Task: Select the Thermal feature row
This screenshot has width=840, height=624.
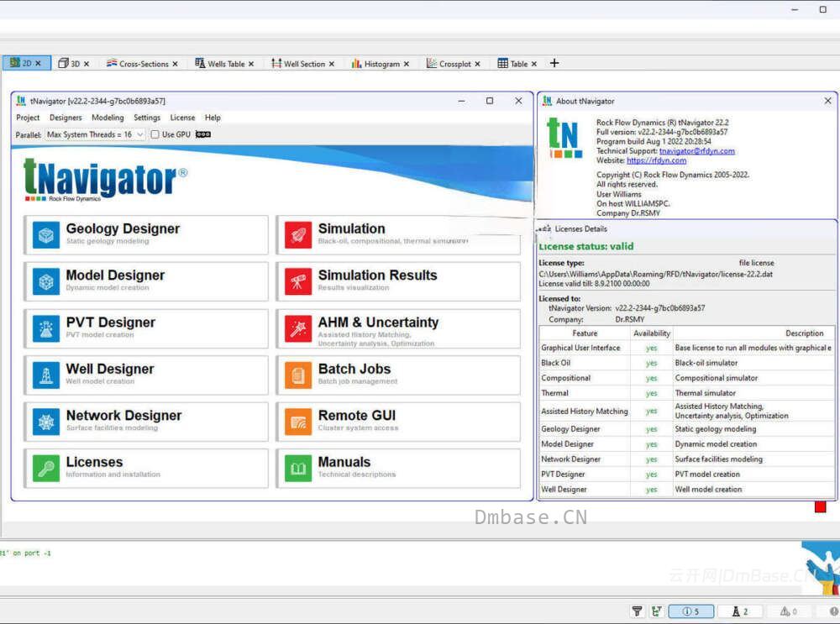Action: (686, 392)
